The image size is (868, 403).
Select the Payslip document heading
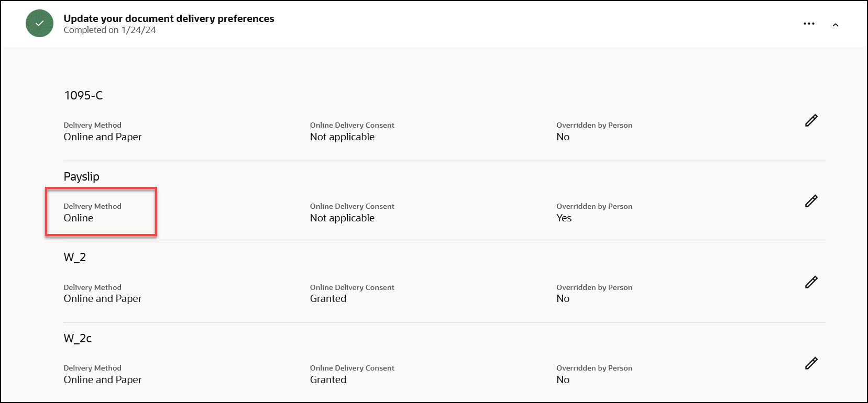click(81, 176)
